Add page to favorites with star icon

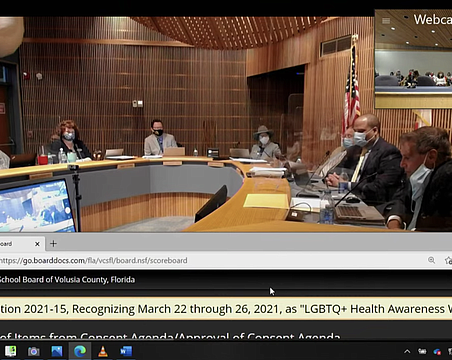[448, 260]
